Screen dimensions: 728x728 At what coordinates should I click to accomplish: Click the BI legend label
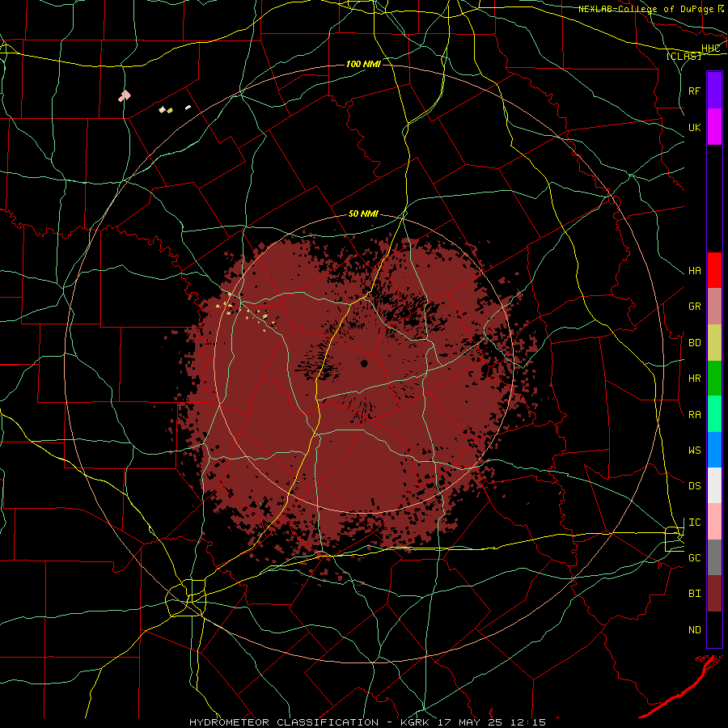pos(694,594)
